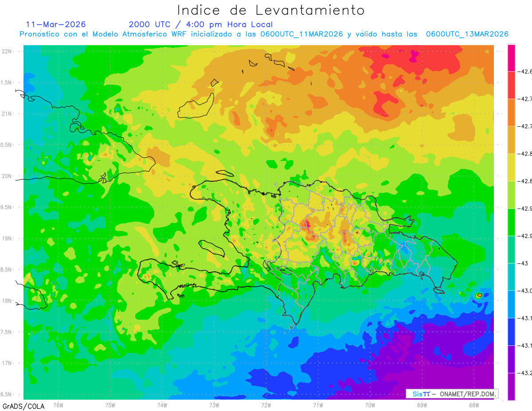The width and height of the screenshot is (532, 411).
Task: Click the -43 color scale value
Action: pyautogui.click(x=522, y=263)
